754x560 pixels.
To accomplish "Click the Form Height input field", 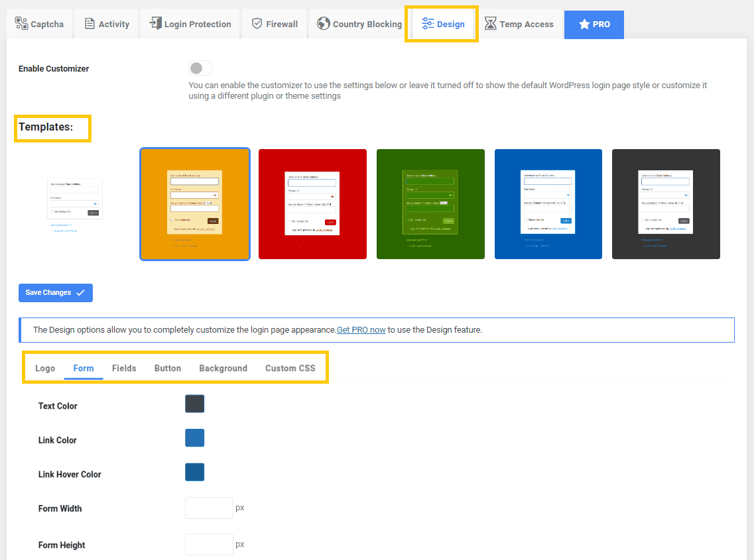I will point(209,545).
